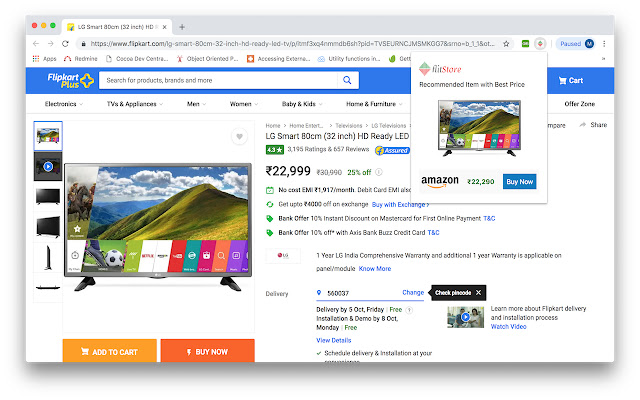Click info icon beside 25% off

point(379,172)
